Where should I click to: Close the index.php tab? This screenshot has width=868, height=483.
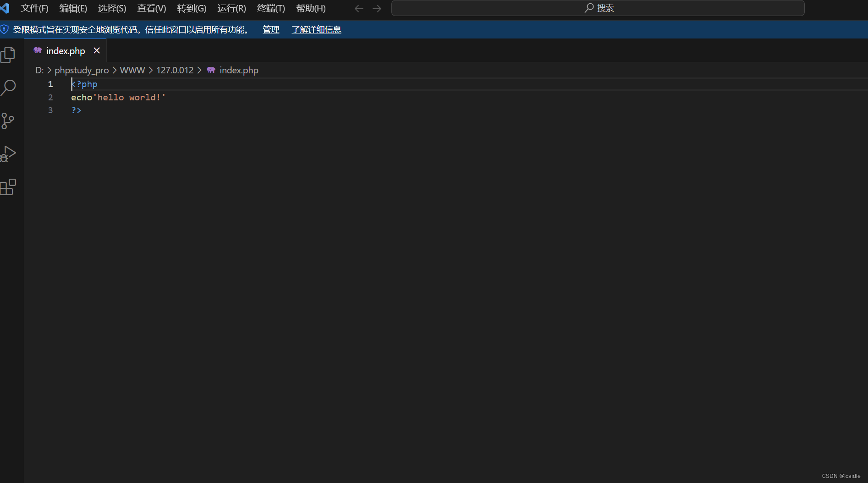coord(96,50)
